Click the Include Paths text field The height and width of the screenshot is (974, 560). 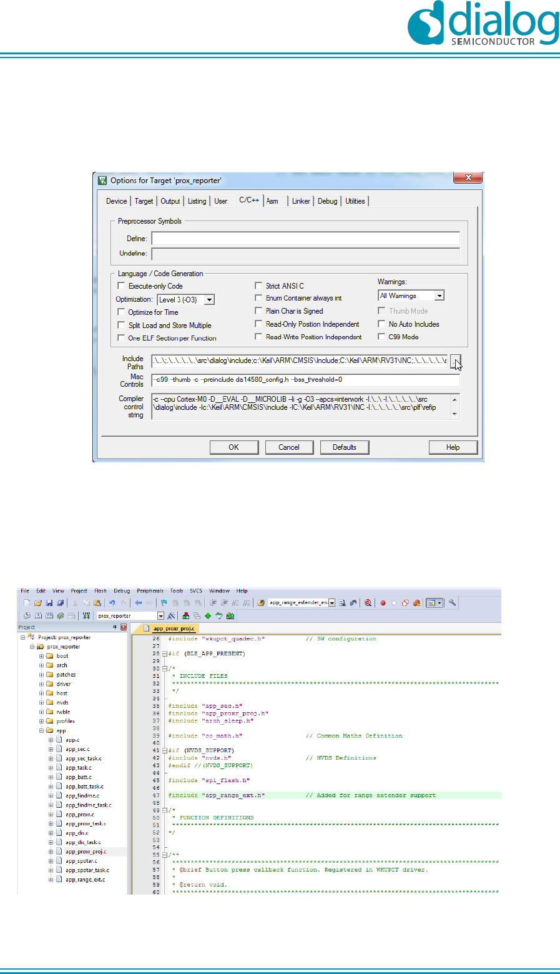pyautogui.click(x=300, y=360)
